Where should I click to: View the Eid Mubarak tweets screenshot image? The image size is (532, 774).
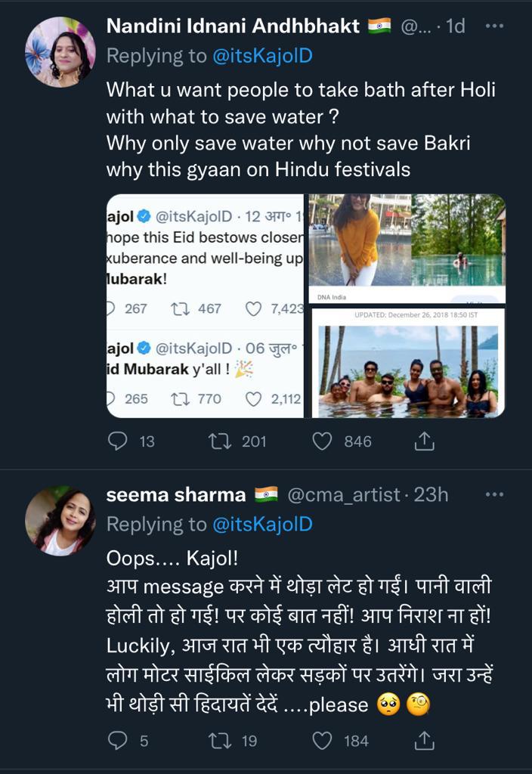(x=205, y=306)
